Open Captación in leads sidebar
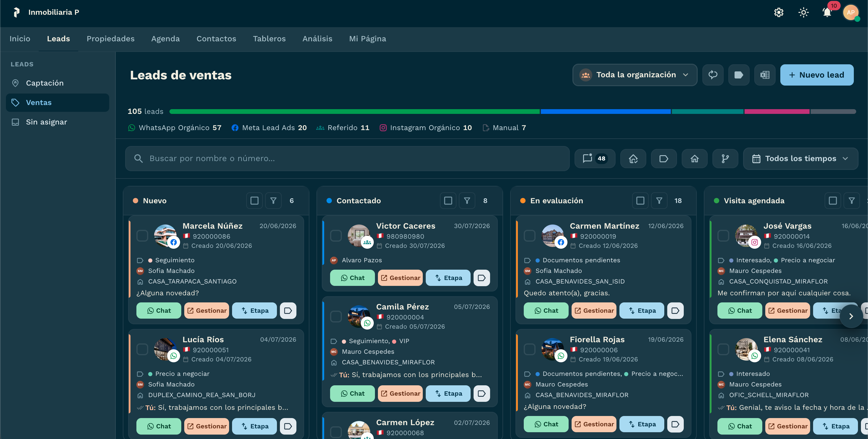868x439 pixels. pyautogui.click(x=57, y=83)
